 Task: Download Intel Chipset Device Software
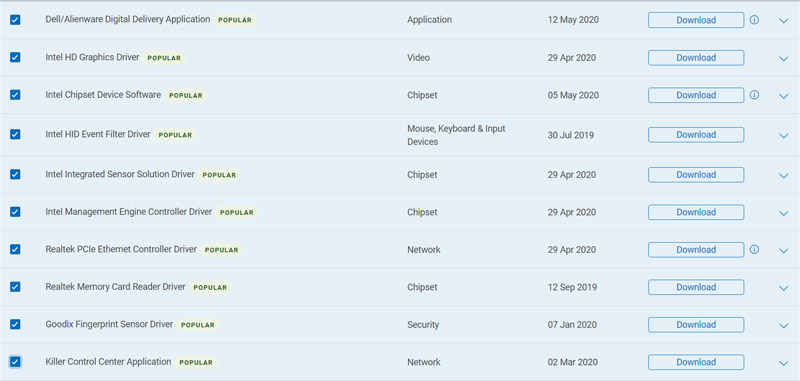tap(696, 95)
